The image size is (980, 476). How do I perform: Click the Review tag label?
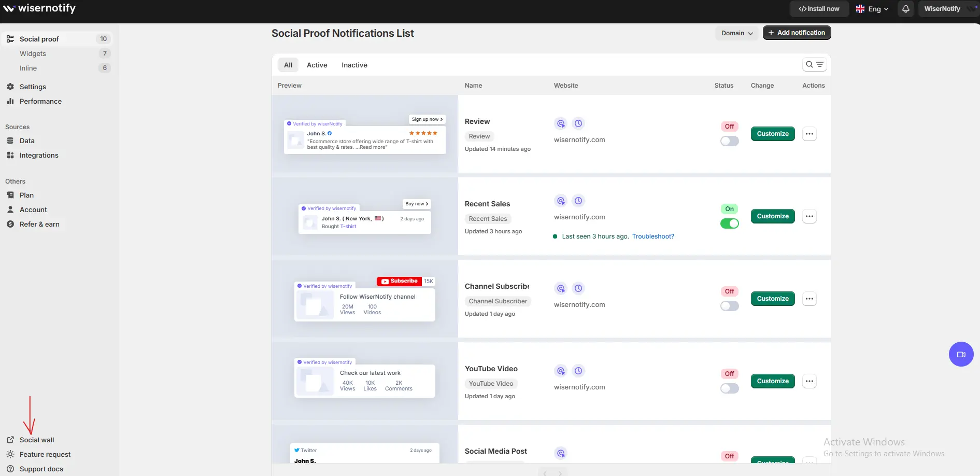tap(479, 136)
